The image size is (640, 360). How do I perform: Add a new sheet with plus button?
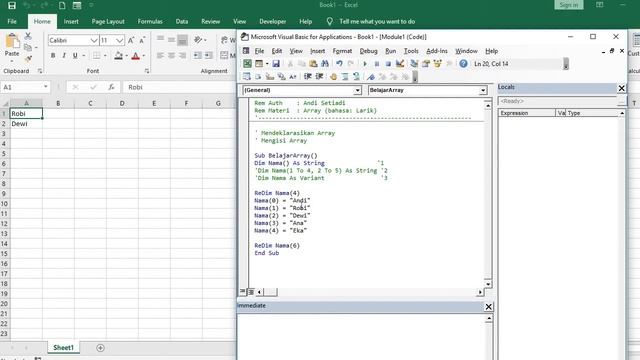coord(100,348)
